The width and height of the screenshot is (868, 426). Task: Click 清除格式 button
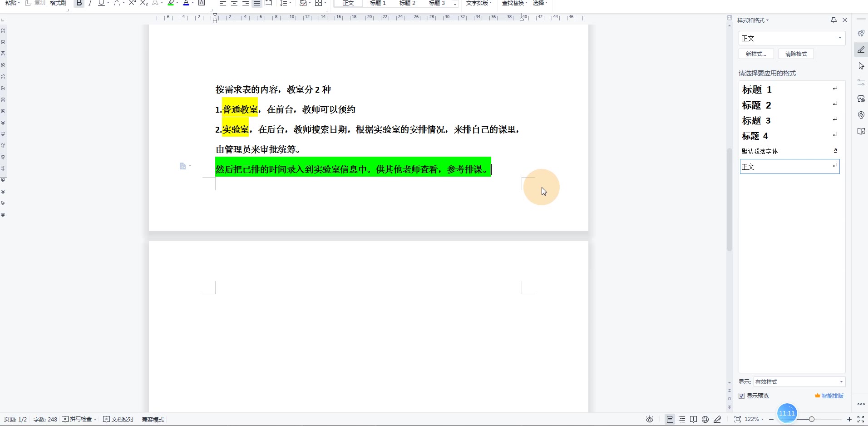click(x=796, y=54)
